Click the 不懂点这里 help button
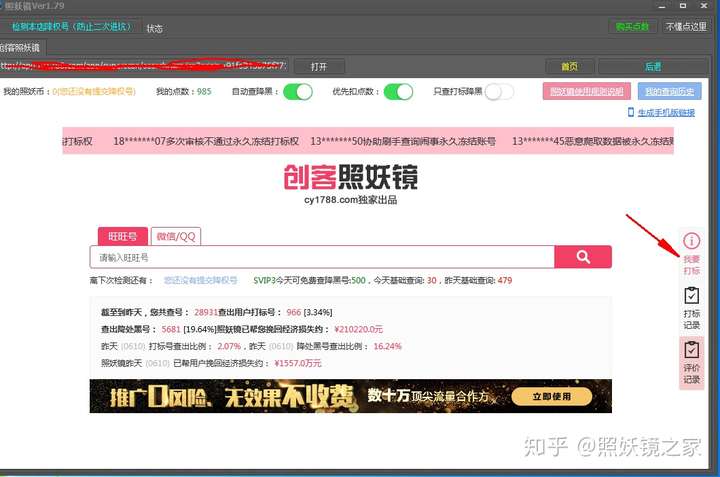Viewport: 720px width, 477px height. pyautogui.click(x=686, y=27)
